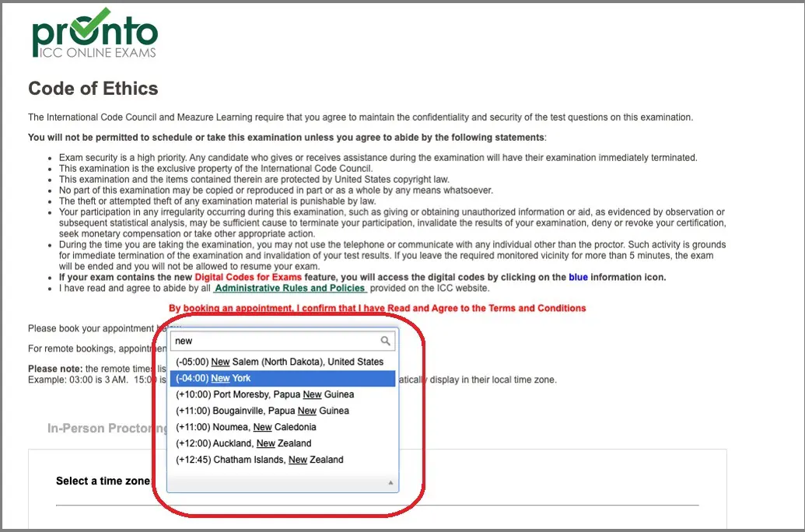Click the 'In-Person Proctoring' section heading
Screen dimensions: 805x532
pyautogui.click(x=108, y=429)
